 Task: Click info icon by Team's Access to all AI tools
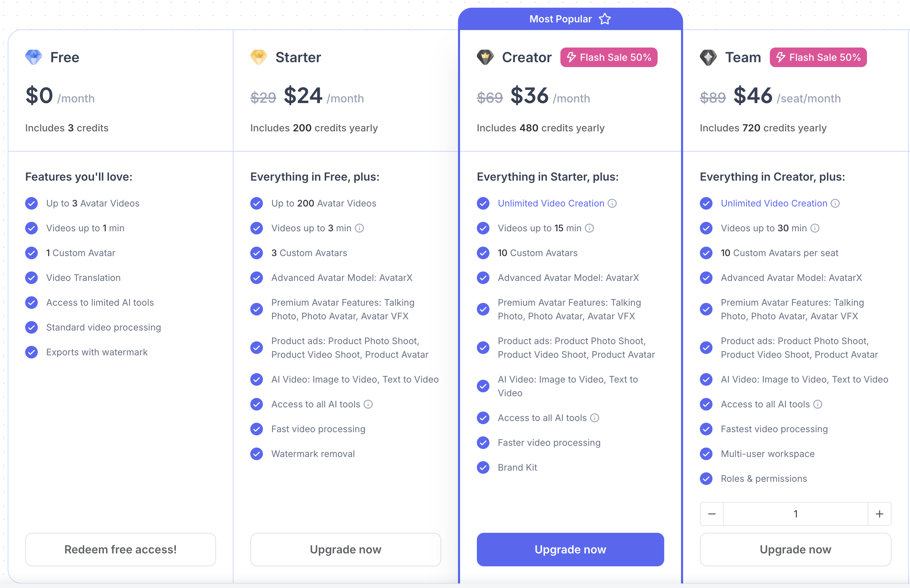(818, 404)
